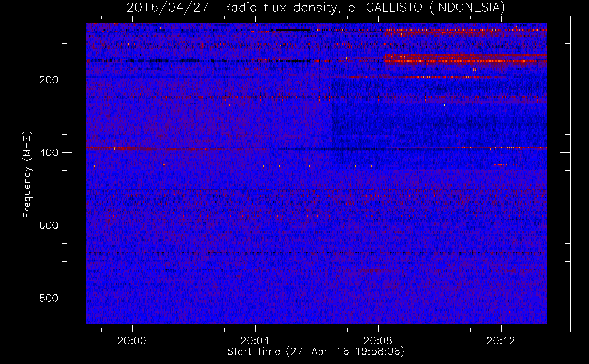Screen dimensions: 589x364
Task: Click the 200 frequency tick label
Action: [x=49, y=80]
